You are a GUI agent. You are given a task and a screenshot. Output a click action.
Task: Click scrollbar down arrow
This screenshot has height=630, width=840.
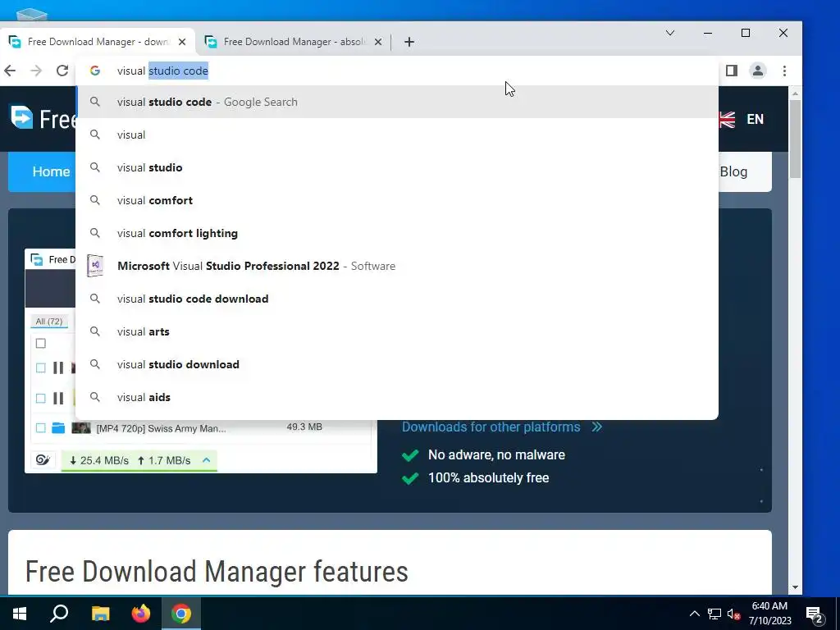[x=795, y=587]
